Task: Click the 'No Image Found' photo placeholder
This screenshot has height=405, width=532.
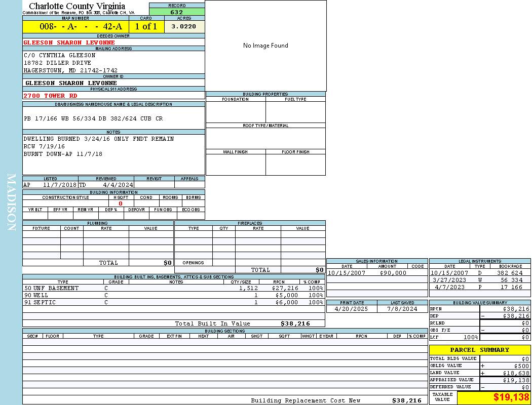Action: click(265, 46)
